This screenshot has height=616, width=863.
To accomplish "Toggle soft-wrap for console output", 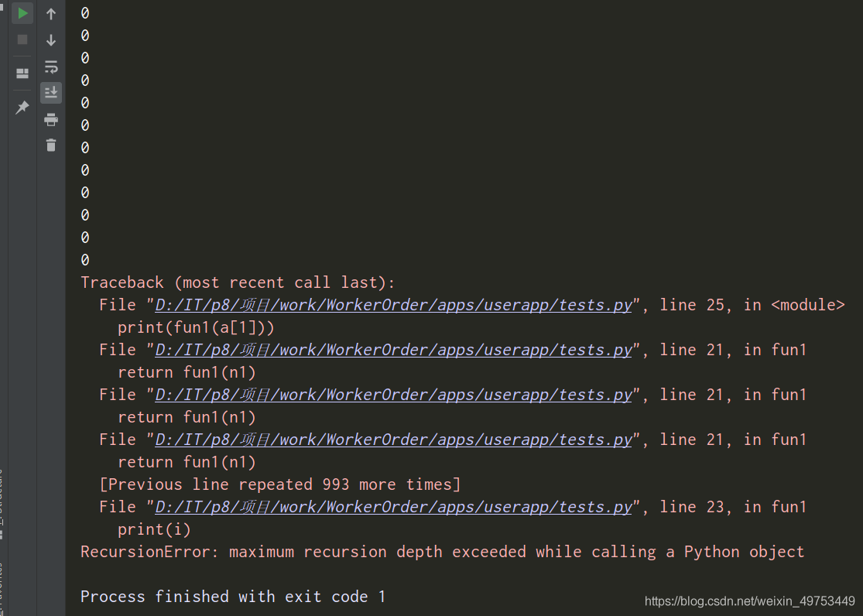I will (51, 67).
